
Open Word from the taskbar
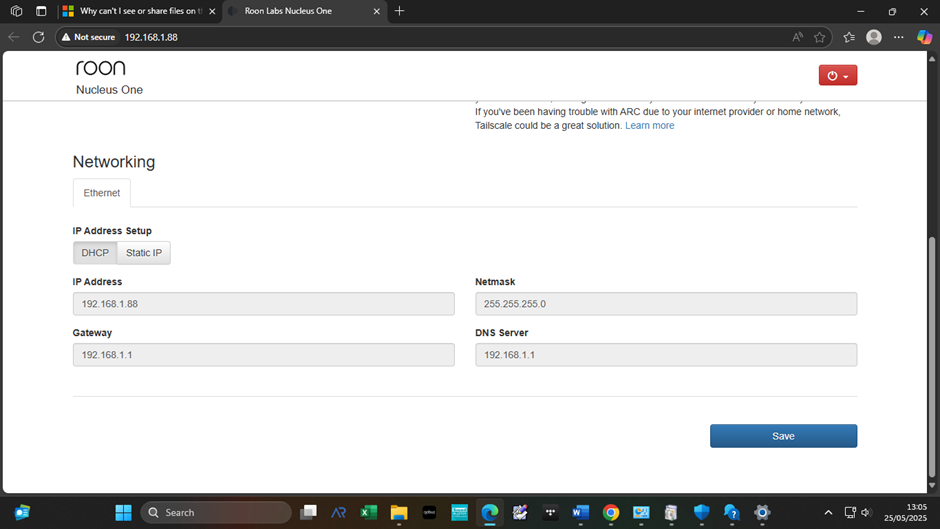click(x=580, y=513)
